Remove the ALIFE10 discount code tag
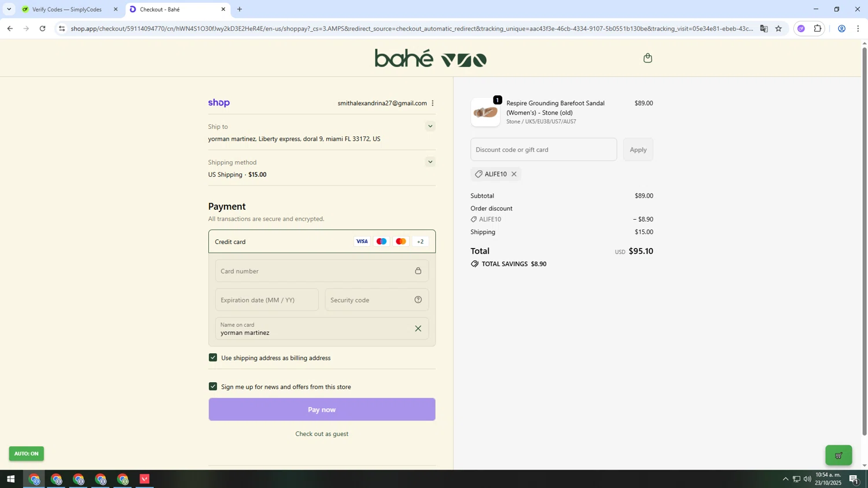The width and height of the screenshot is (868, 488). (x=514, y=174)
